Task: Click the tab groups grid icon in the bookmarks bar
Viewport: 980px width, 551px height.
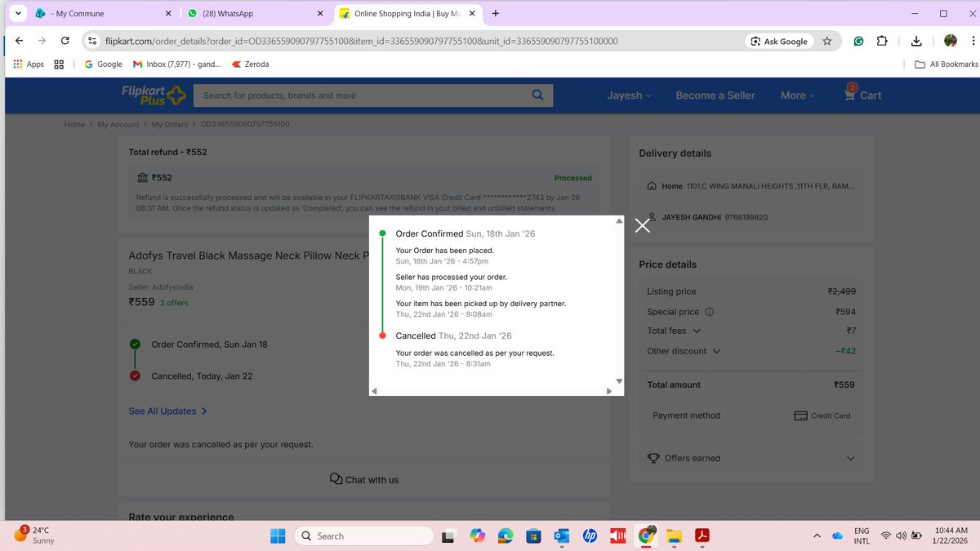Action: click(x=59, y=64)
